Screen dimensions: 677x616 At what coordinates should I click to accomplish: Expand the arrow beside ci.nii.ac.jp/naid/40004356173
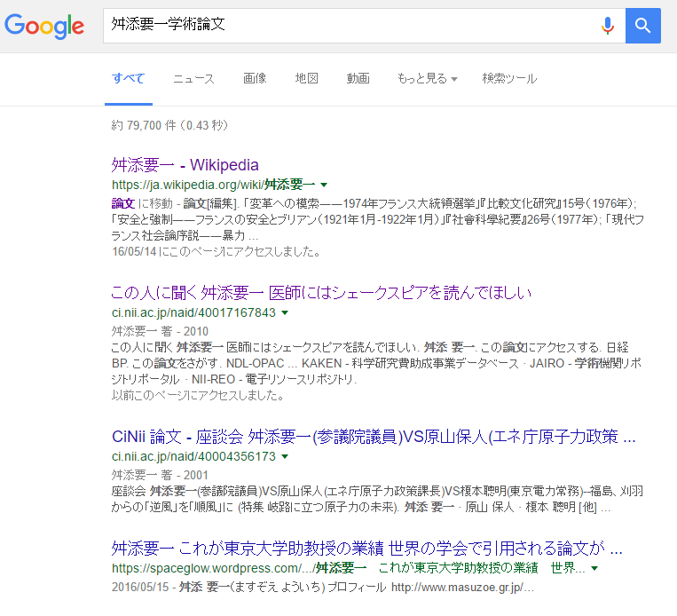(285, 458)
